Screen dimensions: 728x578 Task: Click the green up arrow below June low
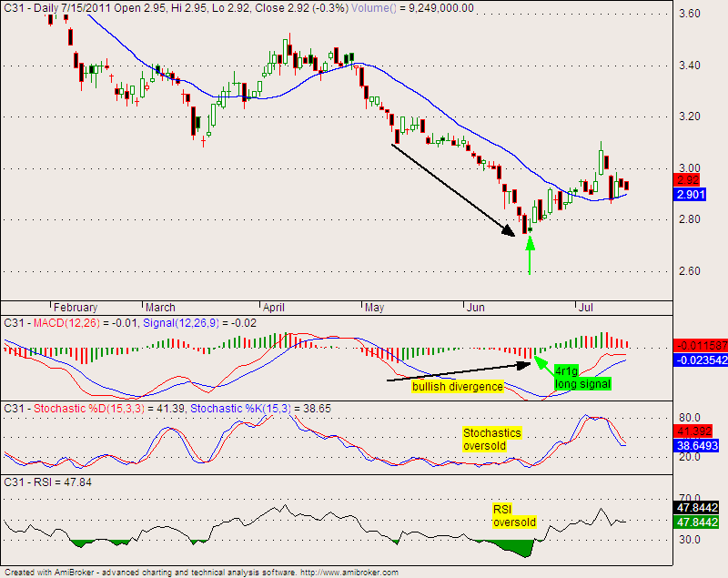click(x=530, y=255)
